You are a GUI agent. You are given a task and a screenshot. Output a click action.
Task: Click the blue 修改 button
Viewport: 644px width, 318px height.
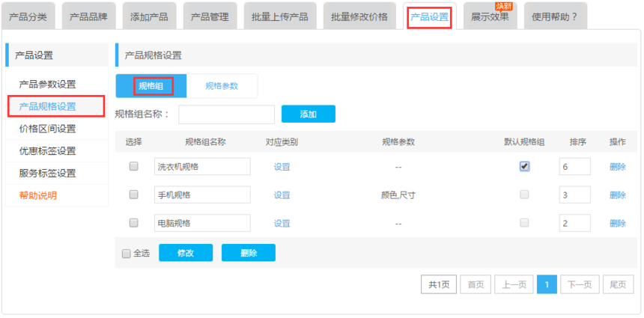186,253
